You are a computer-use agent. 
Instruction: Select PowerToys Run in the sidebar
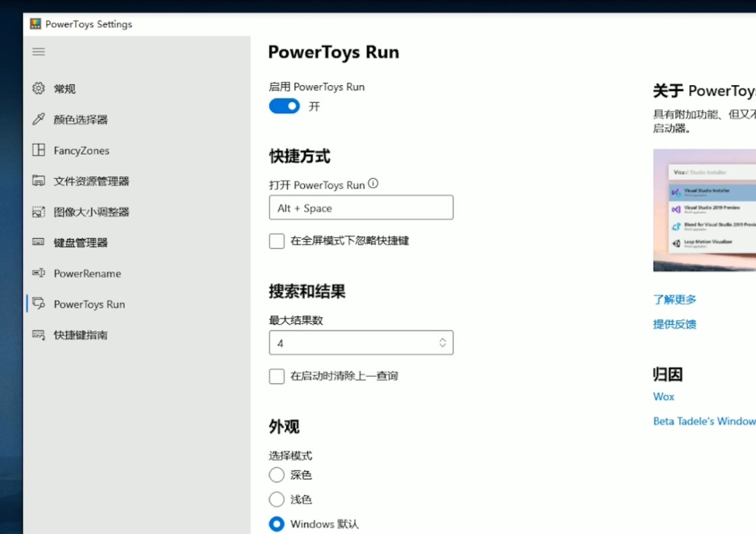[x=89, y=304]
